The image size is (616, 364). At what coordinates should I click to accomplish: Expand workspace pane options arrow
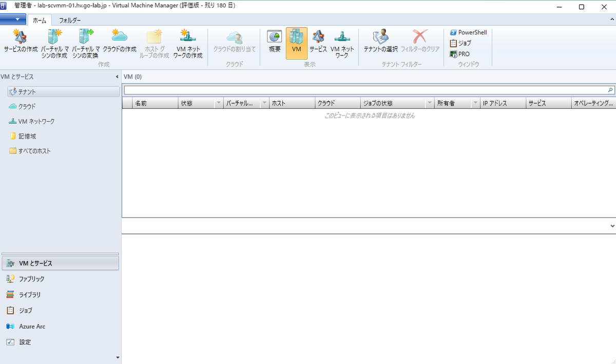click(118, 357)
